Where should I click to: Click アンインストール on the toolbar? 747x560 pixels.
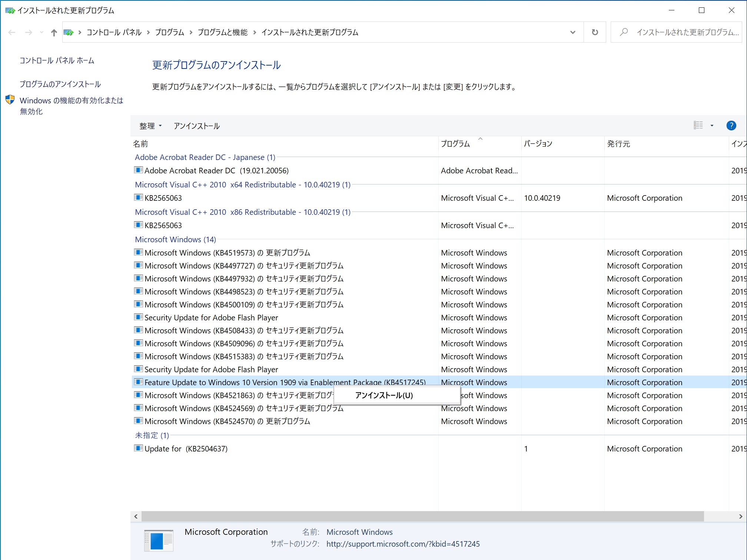click(x=196, y=126)
